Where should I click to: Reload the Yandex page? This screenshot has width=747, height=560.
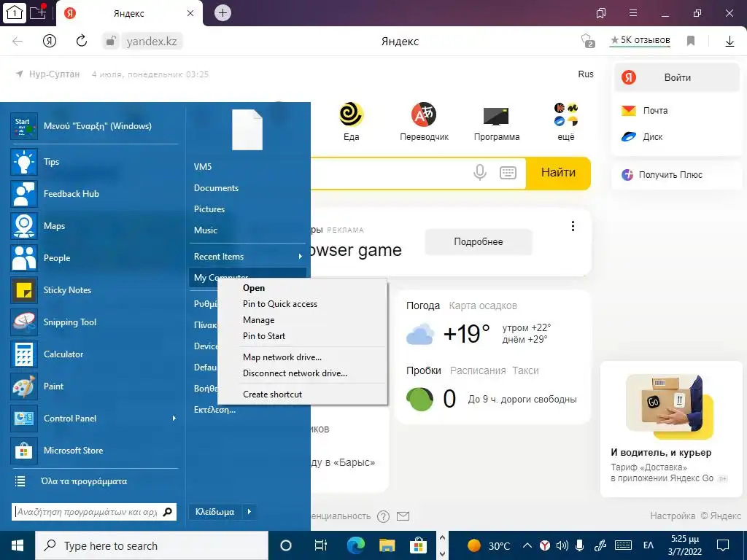point(82,41)
